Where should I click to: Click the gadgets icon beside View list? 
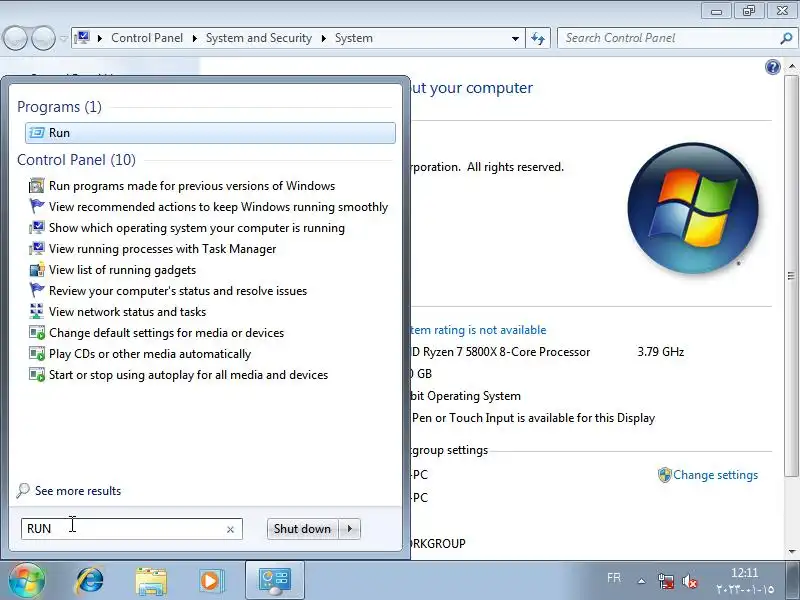pos(37,270)
